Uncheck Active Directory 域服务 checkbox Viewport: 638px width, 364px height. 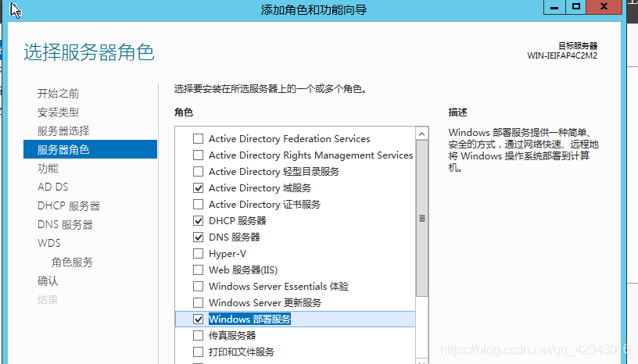(x=198, y=188)
